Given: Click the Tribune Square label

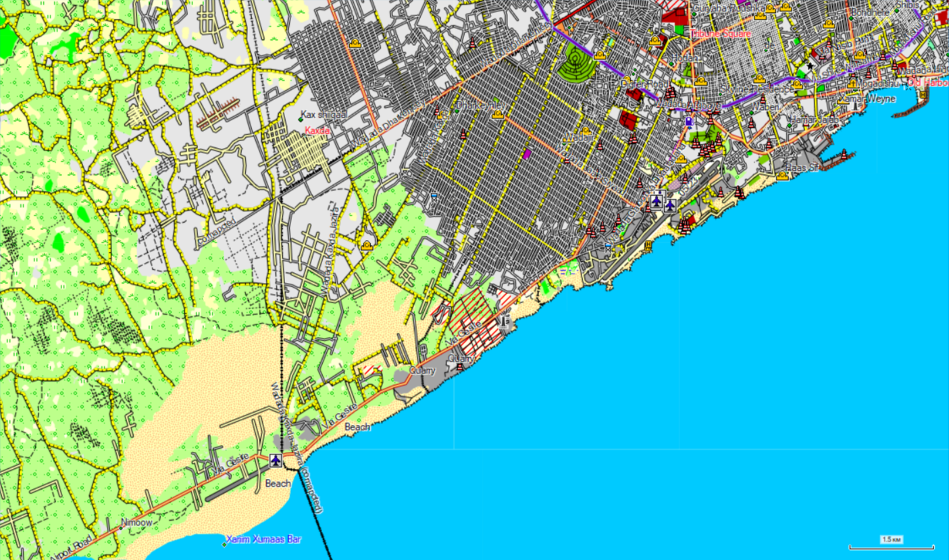Looking at the screenshot, I should [x=720, y=33].
